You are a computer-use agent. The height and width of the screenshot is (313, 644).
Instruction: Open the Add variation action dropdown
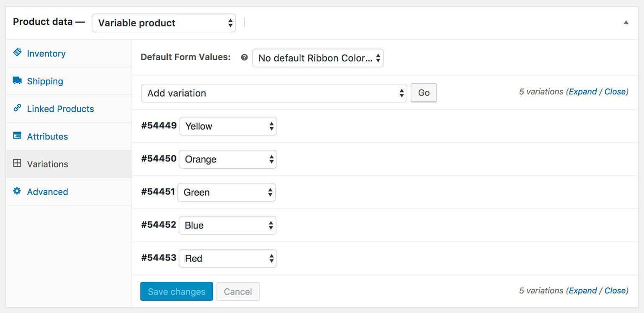pos(274,93)
